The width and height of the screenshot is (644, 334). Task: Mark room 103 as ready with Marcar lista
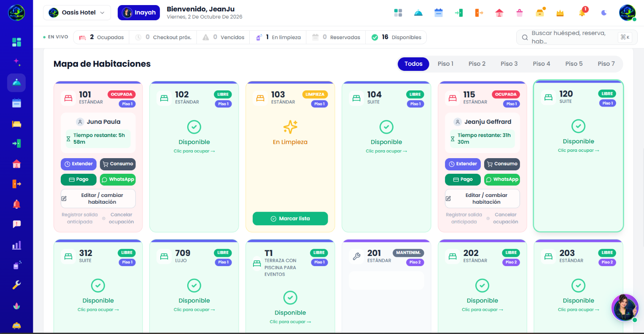click(290, 218)
